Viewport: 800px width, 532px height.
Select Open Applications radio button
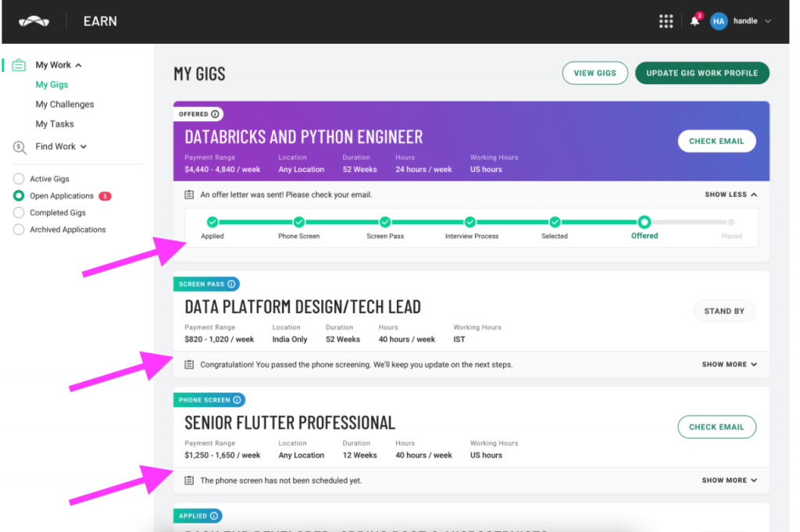[x=19, y=195]
